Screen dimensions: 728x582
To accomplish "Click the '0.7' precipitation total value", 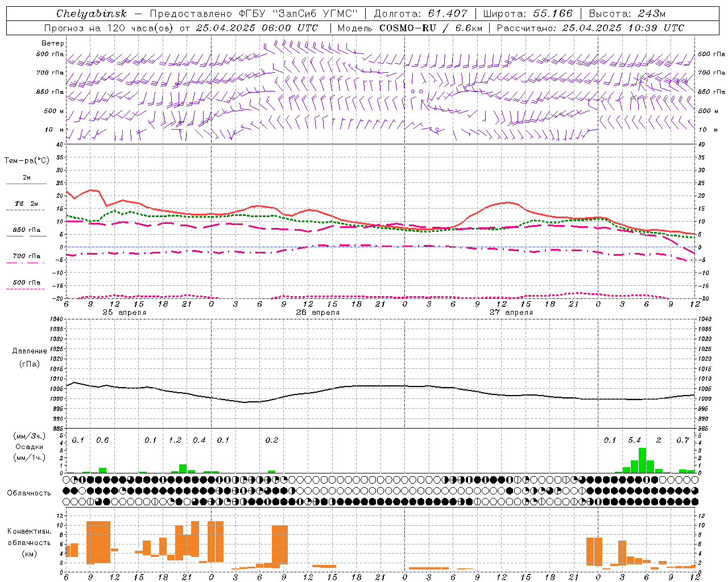I will (x=682, y=440).
